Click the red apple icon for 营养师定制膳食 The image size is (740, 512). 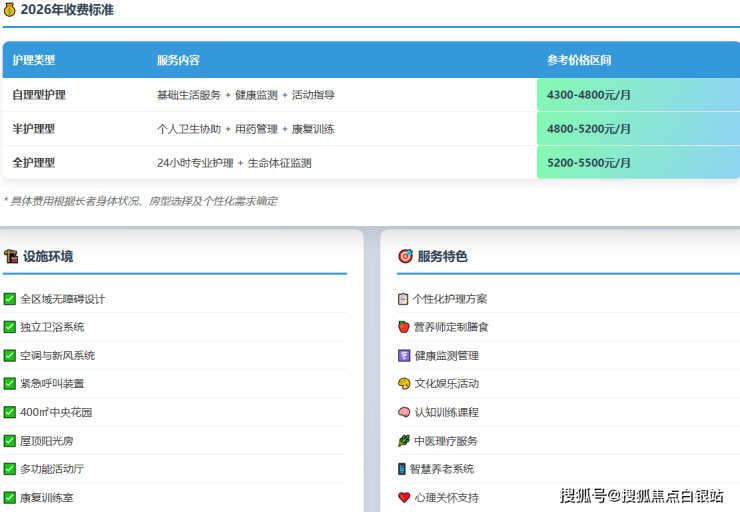coord(404,327)
